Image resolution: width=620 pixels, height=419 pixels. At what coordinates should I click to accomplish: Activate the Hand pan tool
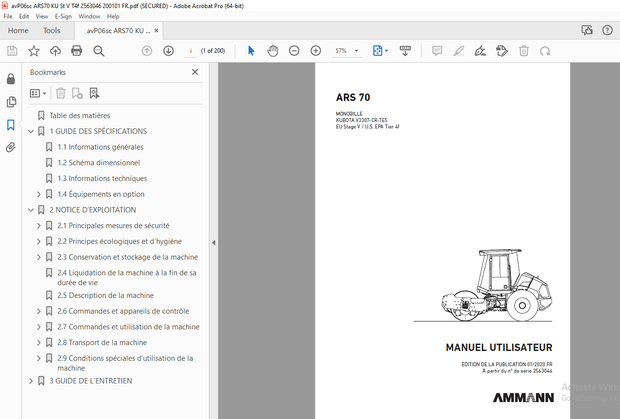tap(272, 51)
